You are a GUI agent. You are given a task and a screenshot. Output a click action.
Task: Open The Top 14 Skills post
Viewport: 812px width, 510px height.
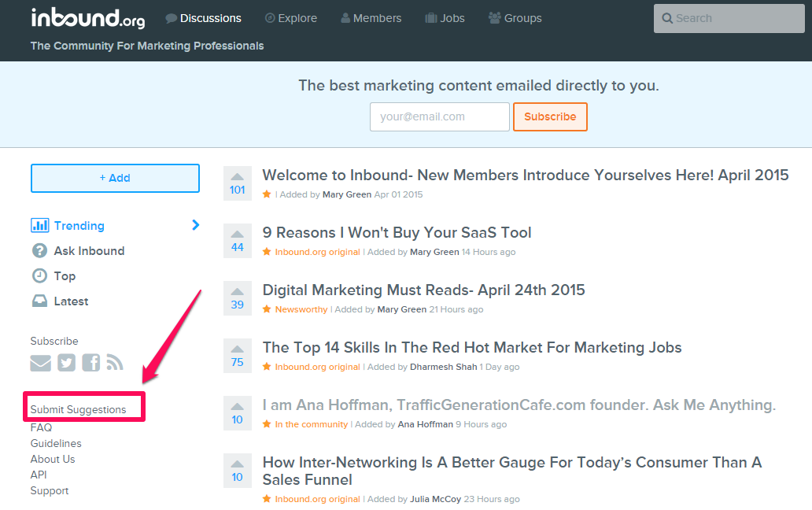coord(472,347)
